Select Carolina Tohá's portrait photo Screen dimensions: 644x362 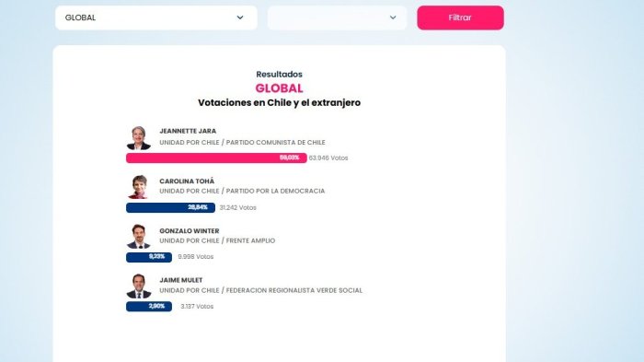[139, 187]
